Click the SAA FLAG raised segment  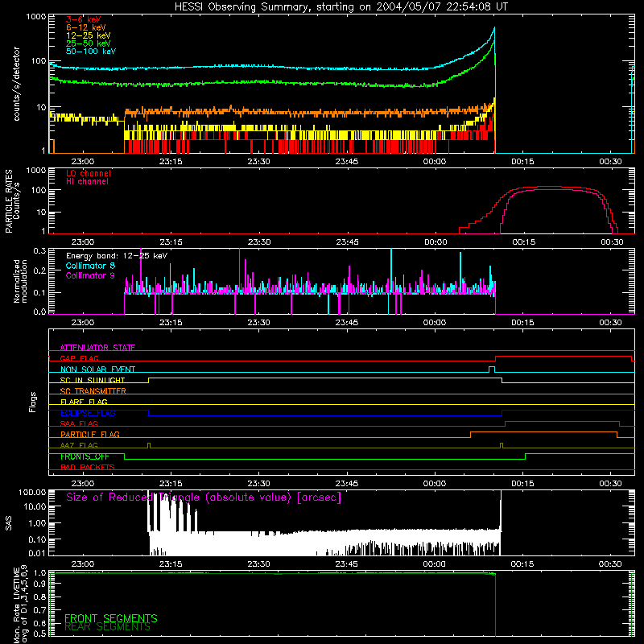click(562, 421)
